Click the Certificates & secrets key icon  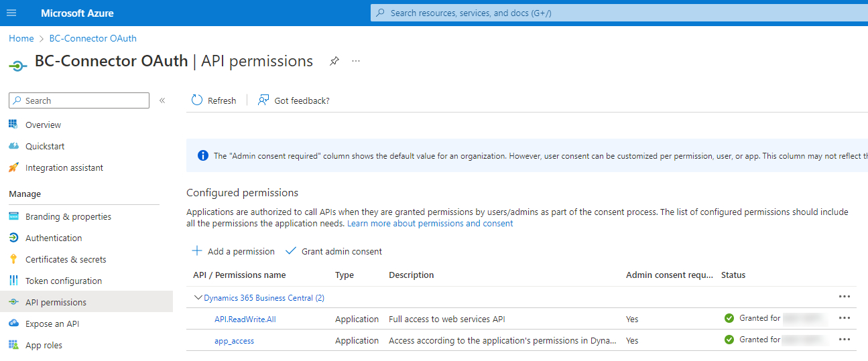(x=13, y=259)
